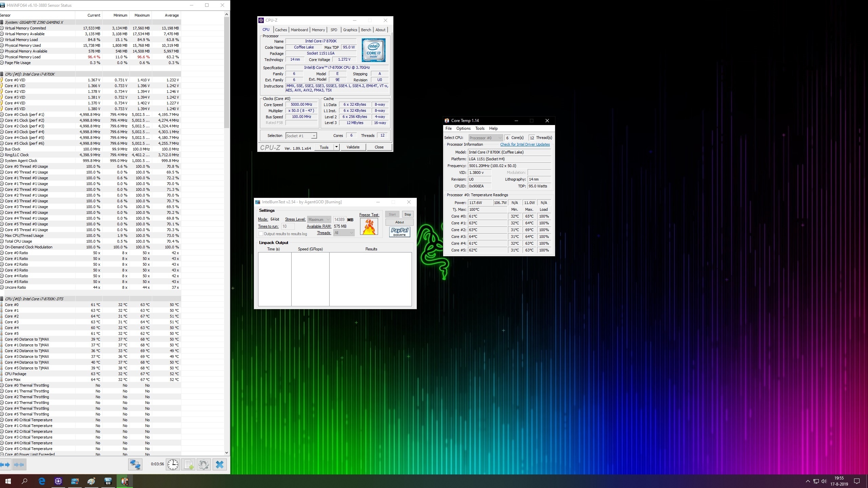Launch Microsoft Edge from taskbar

click(42, 481)
